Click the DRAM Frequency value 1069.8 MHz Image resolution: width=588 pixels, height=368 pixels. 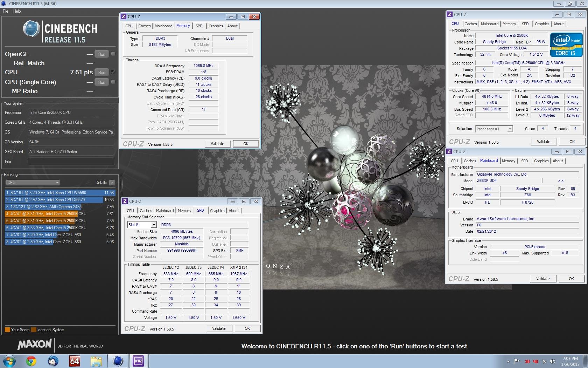(204, 66)
